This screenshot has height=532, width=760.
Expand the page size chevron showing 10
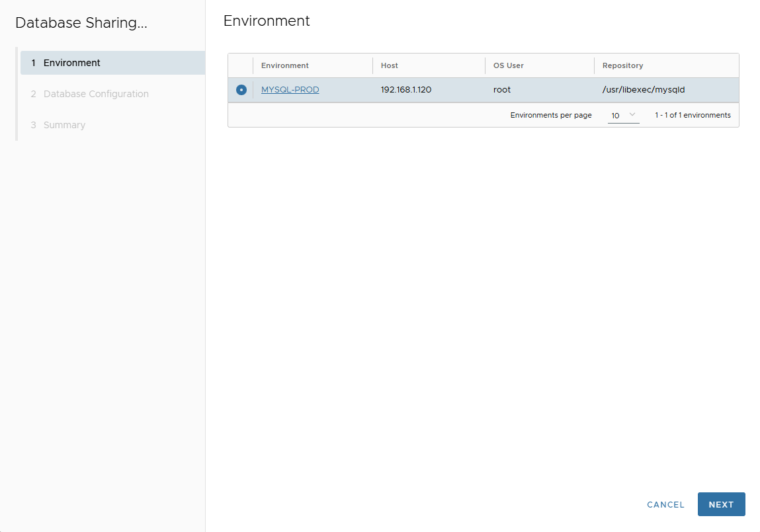632,115
